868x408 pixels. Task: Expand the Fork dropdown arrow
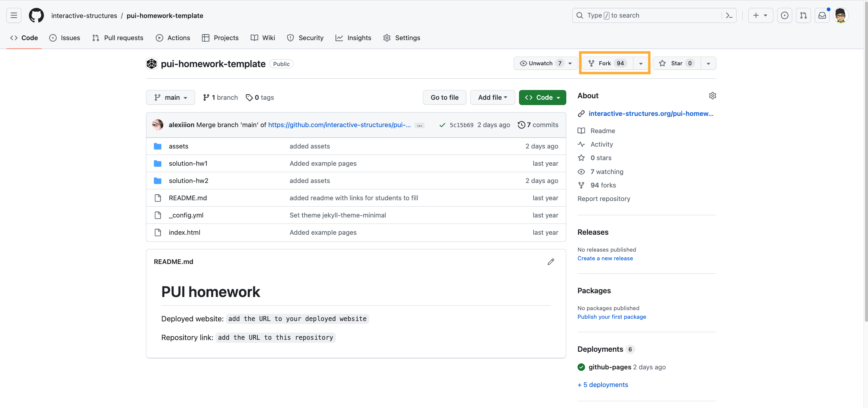641,63
